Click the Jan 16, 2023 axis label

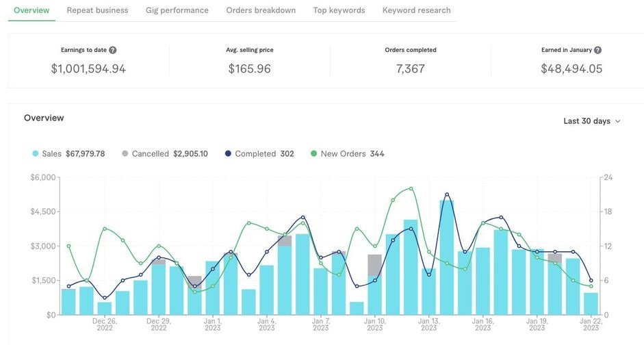pyautogui.click(x=483, y=324)
